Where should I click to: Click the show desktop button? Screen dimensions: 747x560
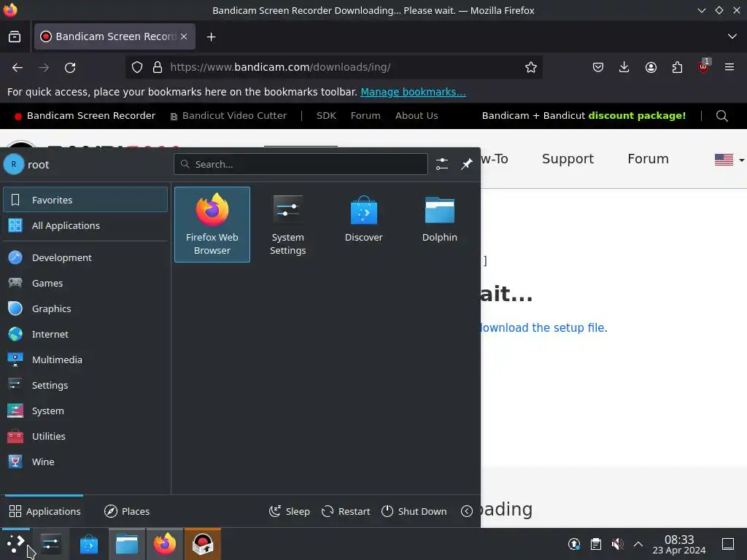[728, 544]
